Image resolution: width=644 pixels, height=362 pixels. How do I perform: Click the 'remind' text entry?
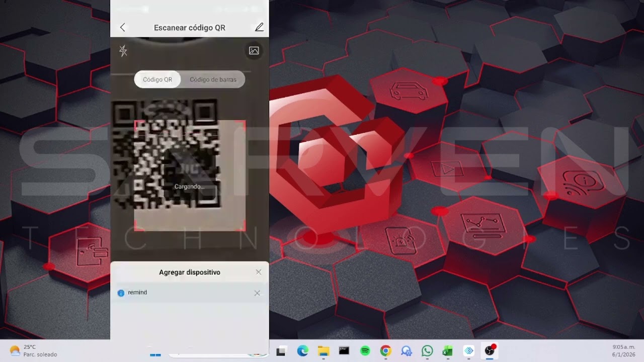click(137, 292)
